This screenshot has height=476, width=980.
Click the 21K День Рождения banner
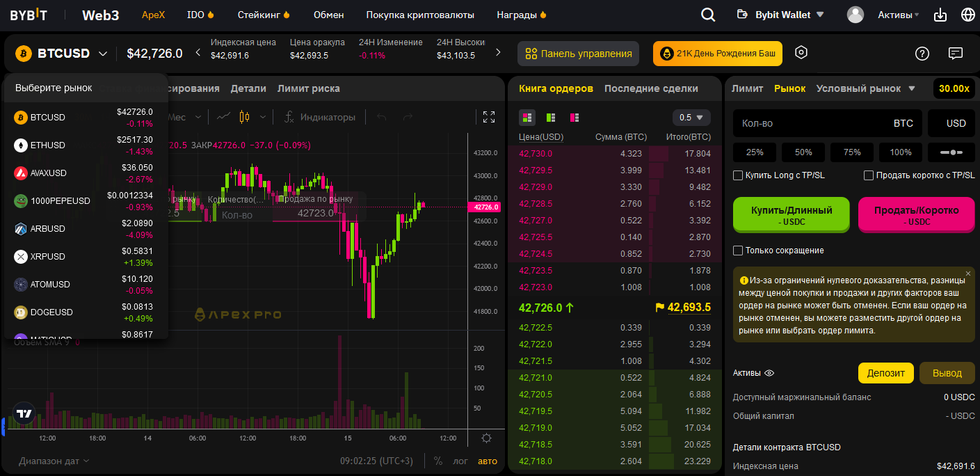(x=717, y=54)
